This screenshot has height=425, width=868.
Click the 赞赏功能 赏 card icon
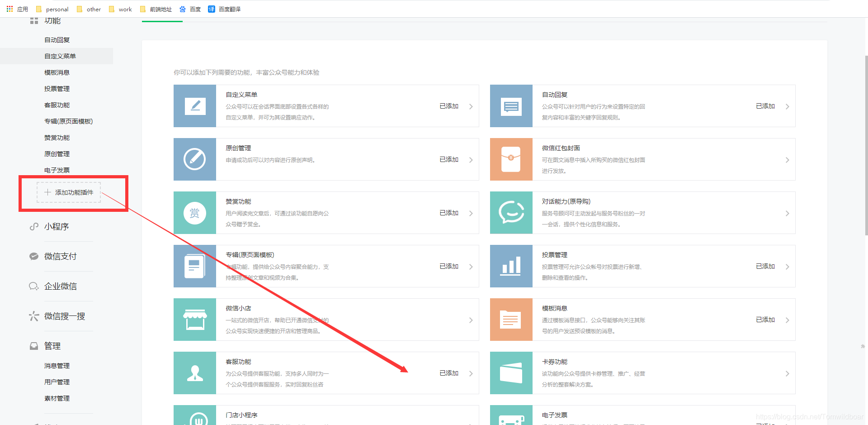point(195,213)
